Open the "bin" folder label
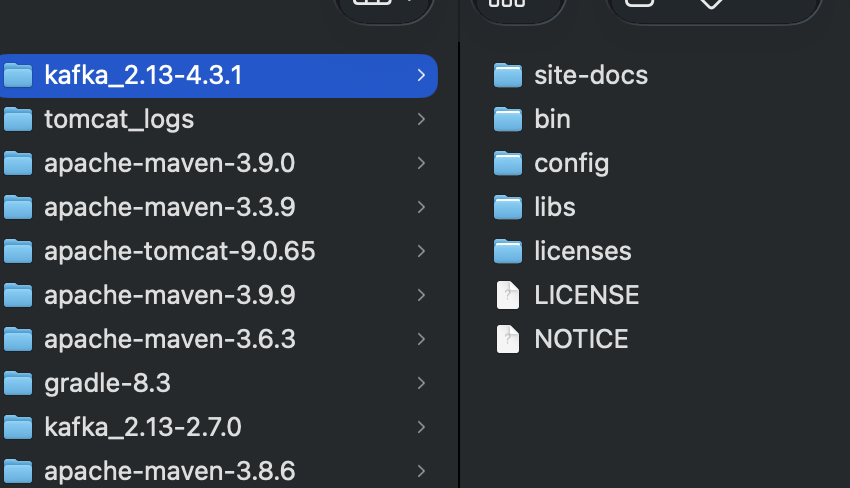 coord(552,119)
